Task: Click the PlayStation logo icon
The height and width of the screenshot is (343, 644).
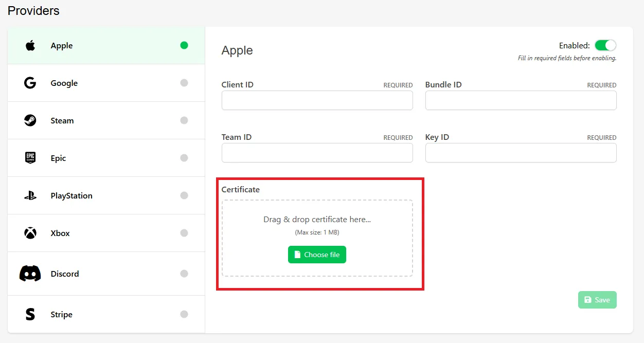Action: [x=30, y=195]
